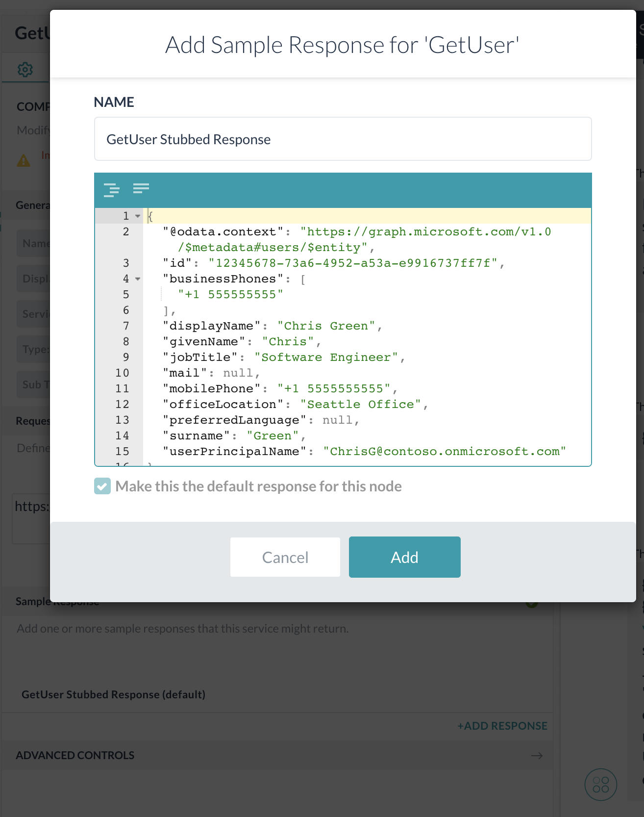
Task: Click the compact/left-align code icon in editor toolbar
Action: pyautogui.click(x=141, y=188)
